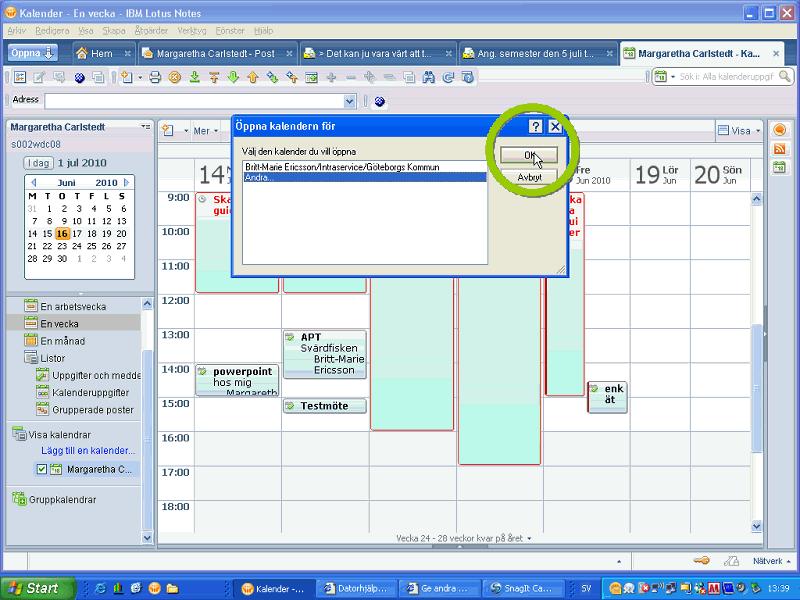Open Kalenderuppgifter list
Screen dimensions: 800x600
90,392
